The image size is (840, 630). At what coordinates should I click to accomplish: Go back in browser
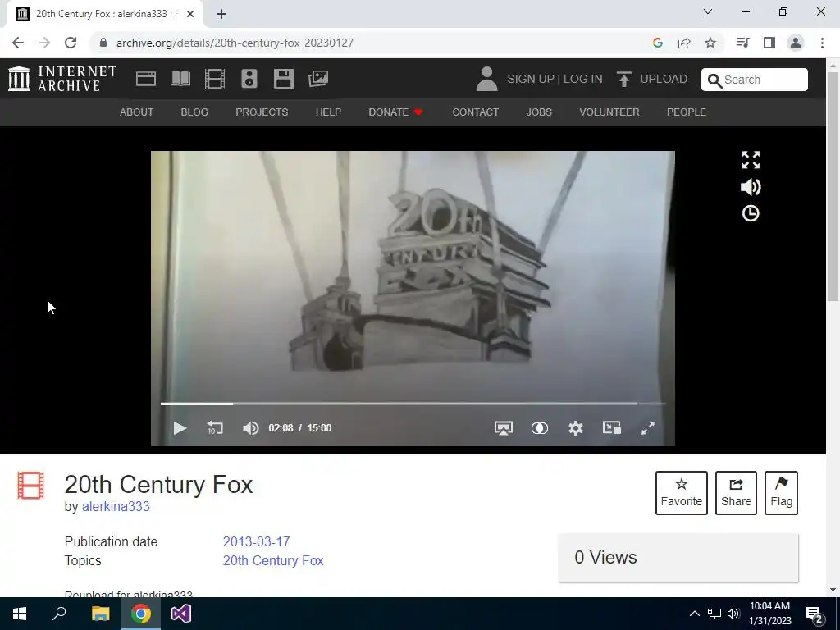(x=18, y=43)
